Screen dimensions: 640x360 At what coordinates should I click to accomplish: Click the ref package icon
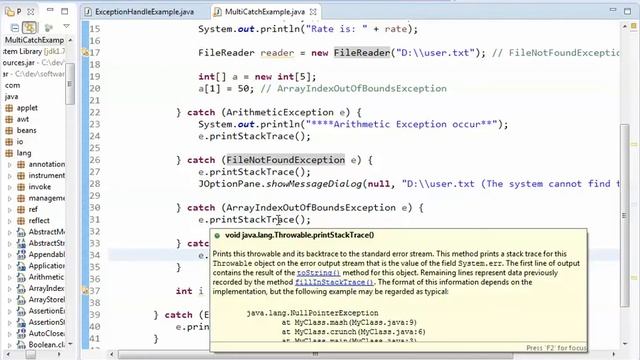point(21,210)
